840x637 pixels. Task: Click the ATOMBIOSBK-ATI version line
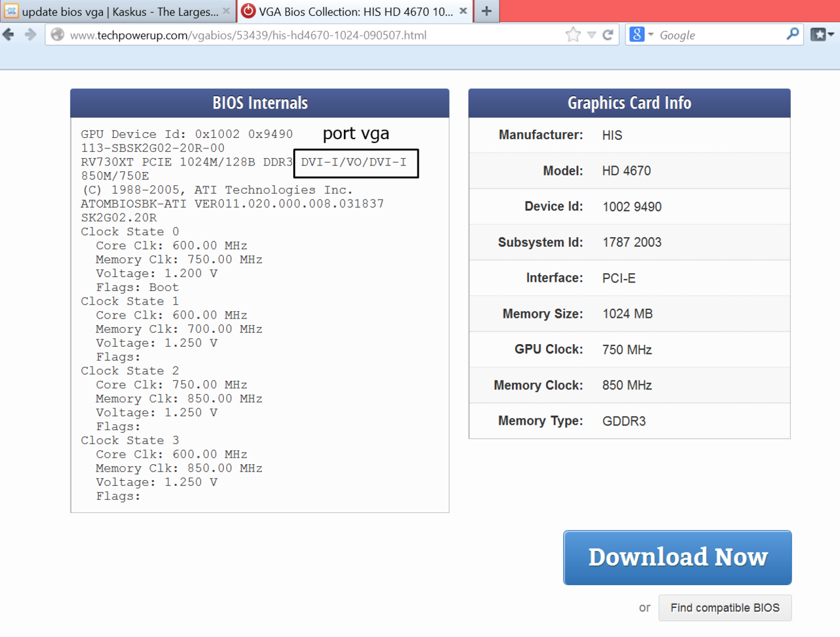[x=232, y=204]
